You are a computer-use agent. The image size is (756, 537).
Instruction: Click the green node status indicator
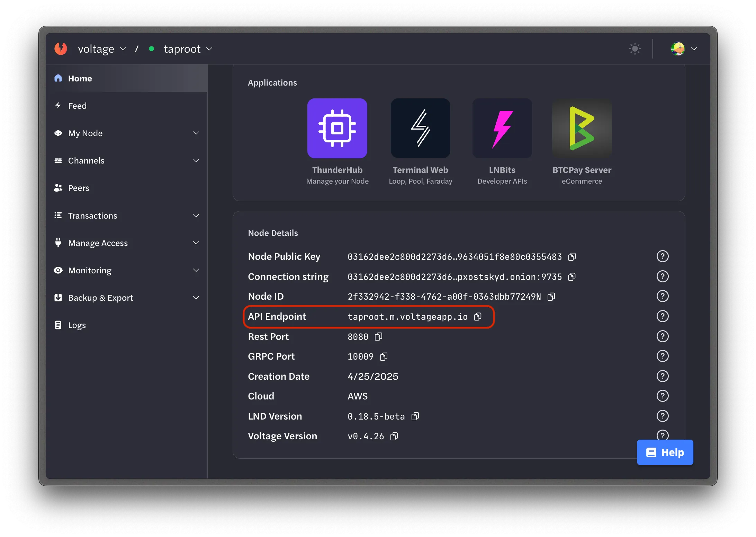tap(151, 49)
